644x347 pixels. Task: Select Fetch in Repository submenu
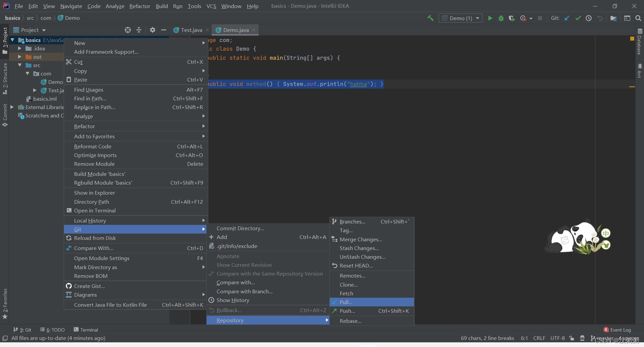(x=372, y=293)
